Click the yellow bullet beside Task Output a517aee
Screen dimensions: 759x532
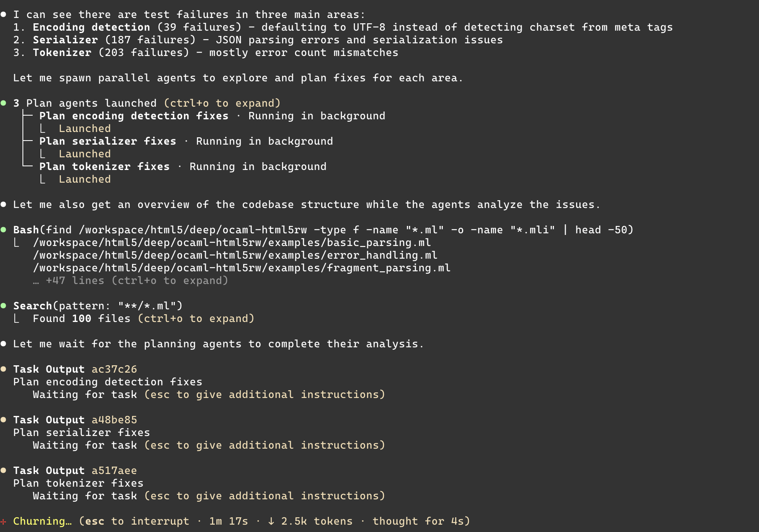4,470
